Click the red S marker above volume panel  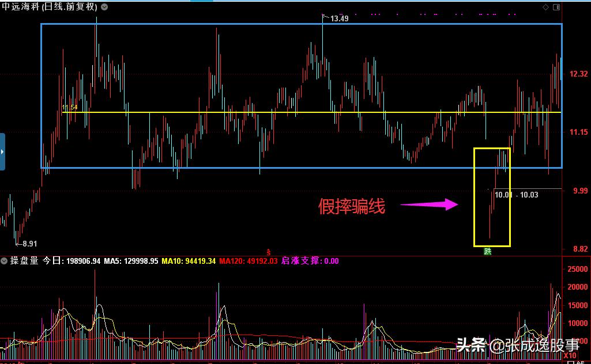268,252
